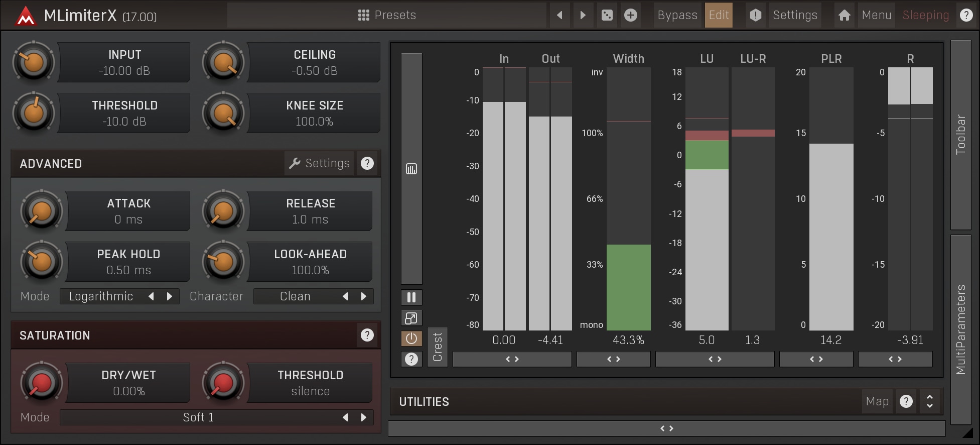Click the add preset plus icon
The image size is (980, 445).
(631, 15)
